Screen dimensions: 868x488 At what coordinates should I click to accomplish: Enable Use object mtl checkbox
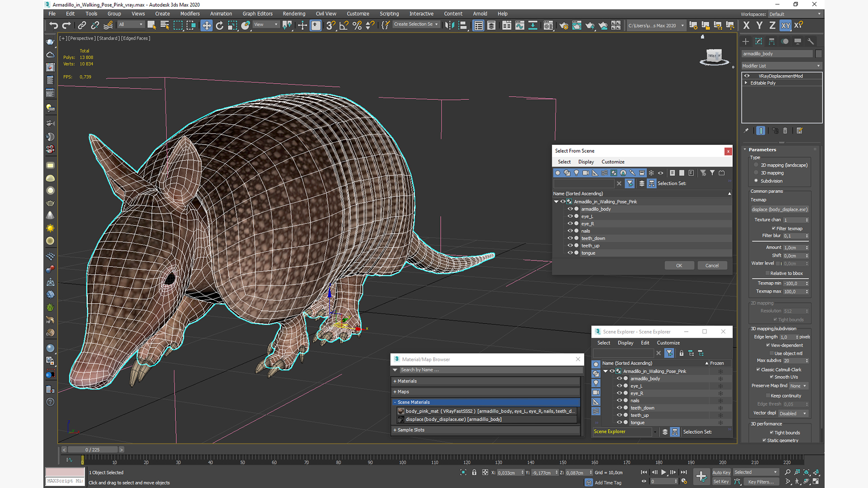(x=771, y=353)
